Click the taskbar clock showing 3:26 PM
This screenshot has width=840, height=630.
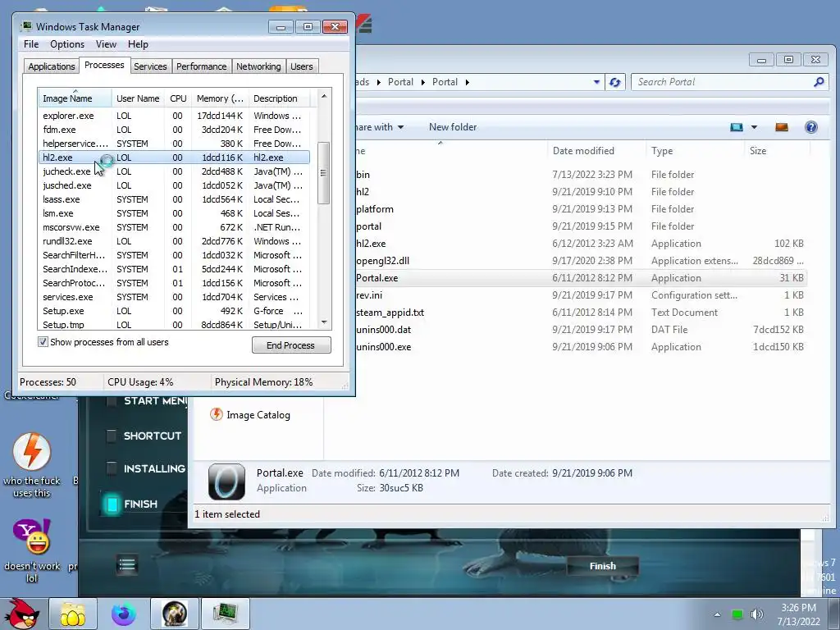coord(798,614)
